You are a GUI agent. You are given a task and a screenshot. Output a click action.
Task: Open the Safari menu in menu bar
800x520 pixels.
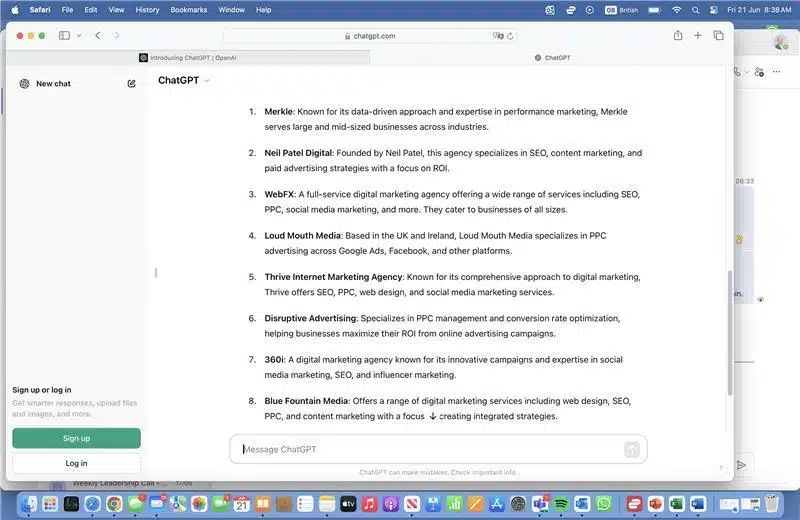(40, 10)
